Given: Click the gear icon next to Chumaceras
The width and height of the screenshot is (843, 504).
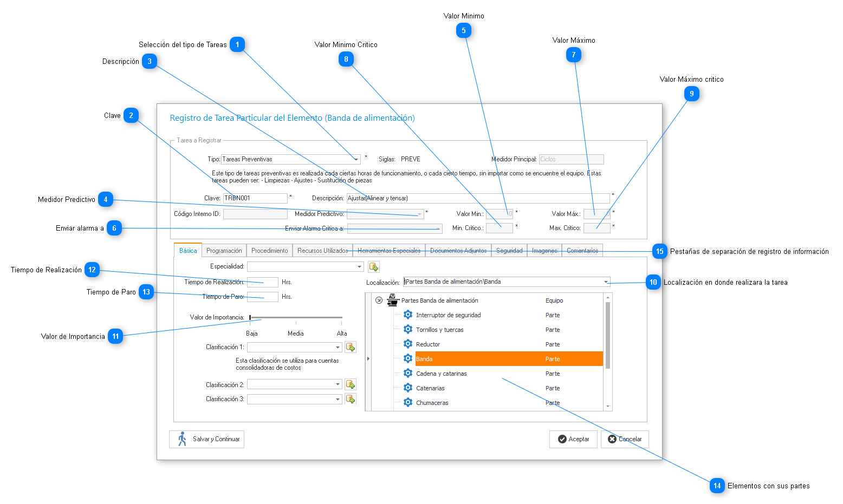Looking at the screenshot, I should click(408, 402).
